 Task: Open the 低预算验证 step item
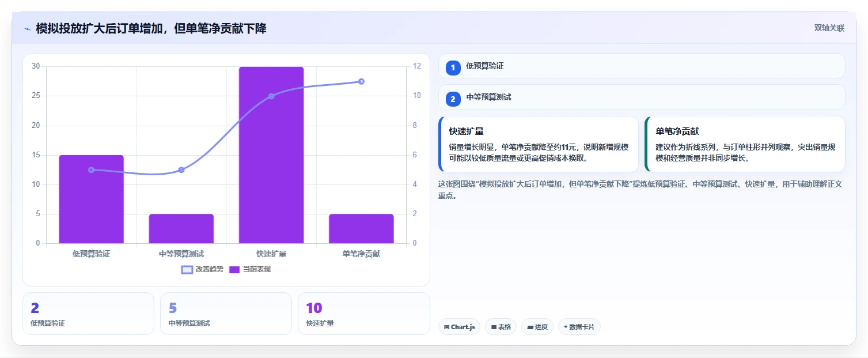click(642, 66)
